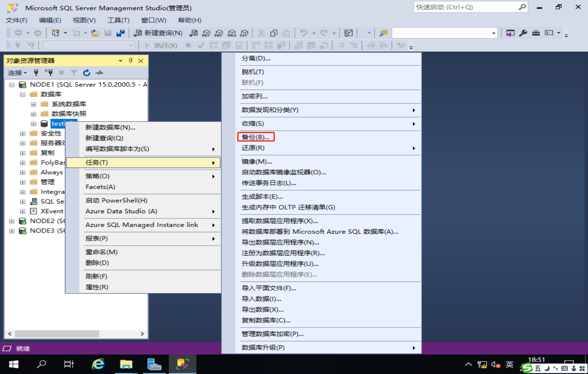Click the Database Engine Query icon
Screen dimensions: 588x374
click(194, 33)
